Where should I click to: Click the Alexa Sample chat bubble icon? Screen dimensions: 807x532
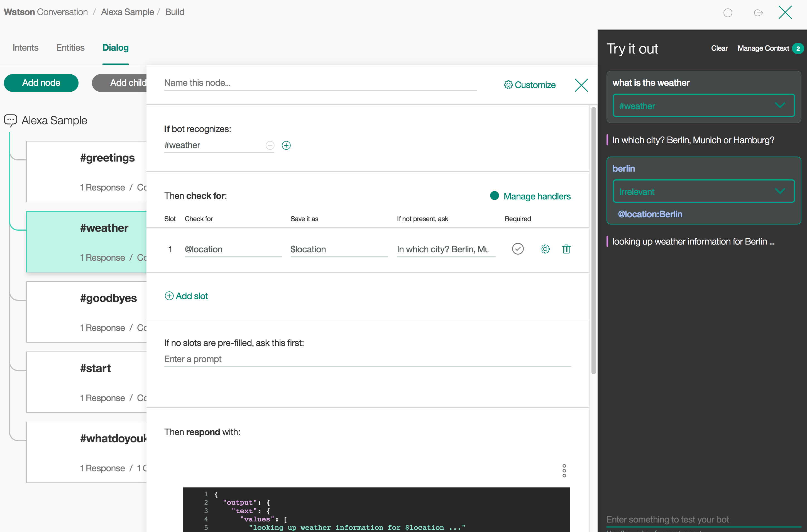tap(11, 120)
